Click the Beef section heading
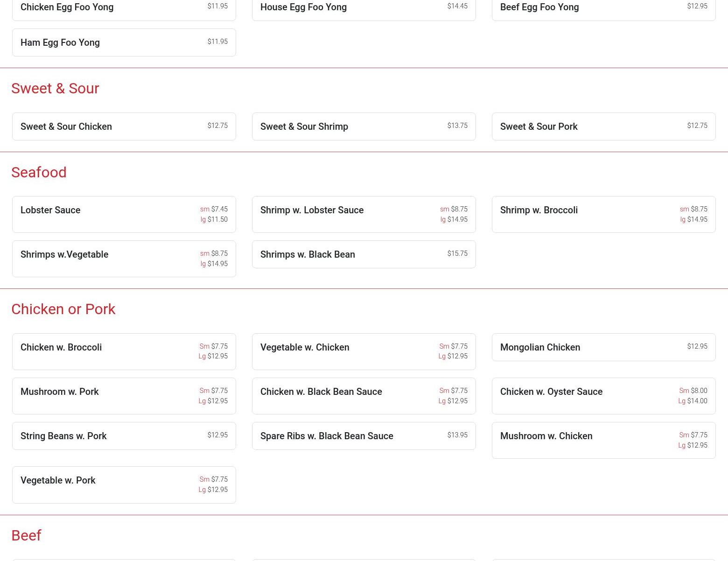Screen dimensions: 728x561 click(x=26, y=535)
